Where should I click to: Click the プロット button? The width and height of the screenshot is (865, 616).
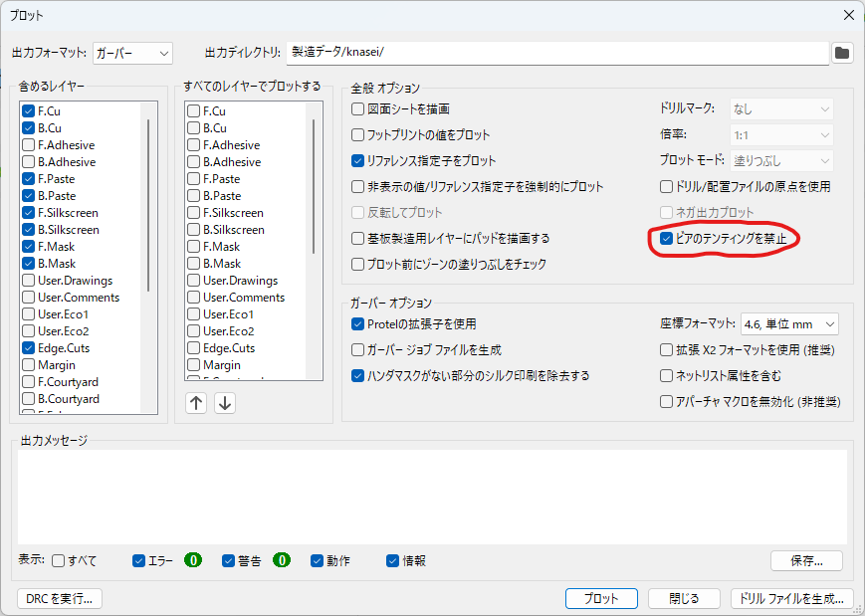click(x=601, y=598)
